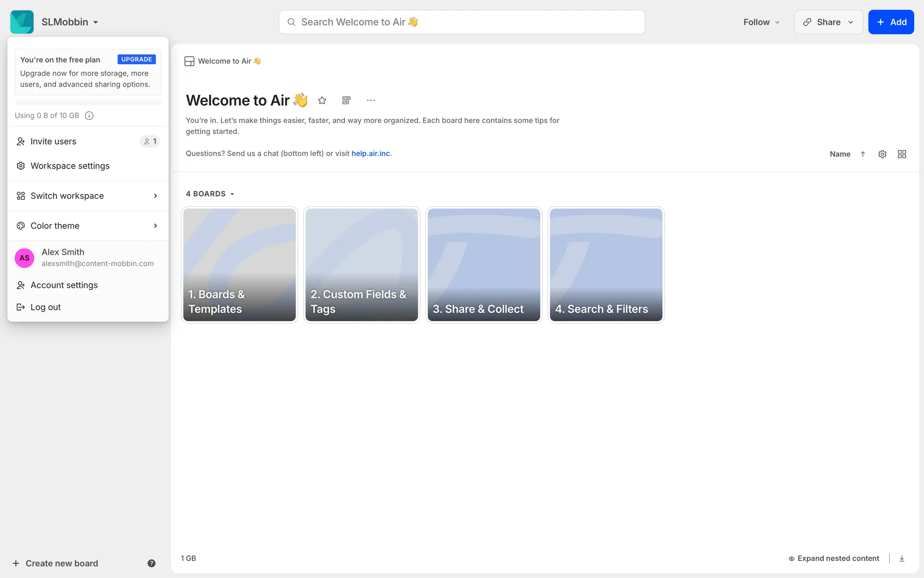
Task: Open view settings gear icon near Name
Action: pyautogui.click(x=882, y=154)
